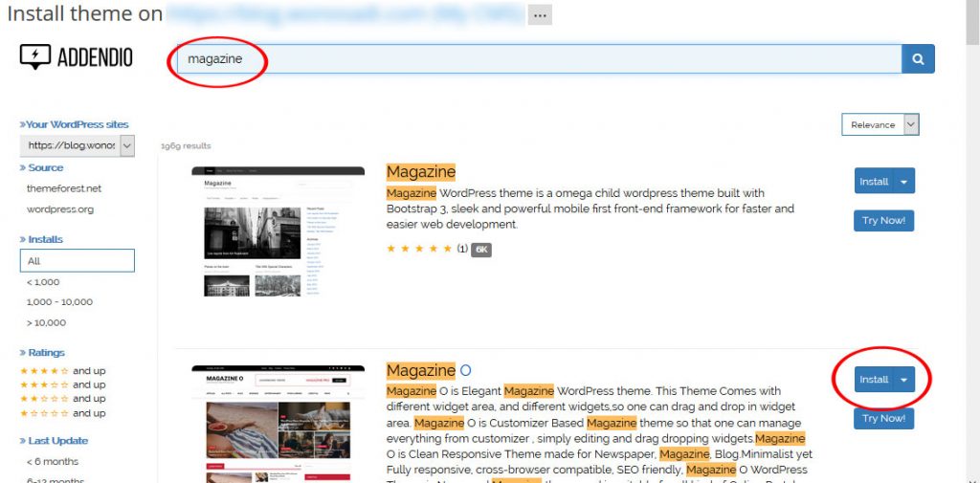Install the Magazine theme

(x=874, y=181)
